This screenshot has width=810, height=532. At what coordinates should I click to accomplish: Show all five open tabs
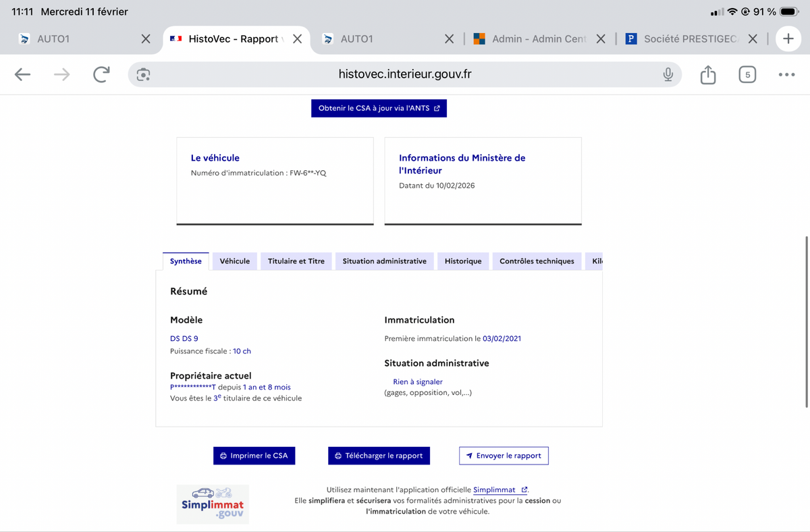click(747, 74)
